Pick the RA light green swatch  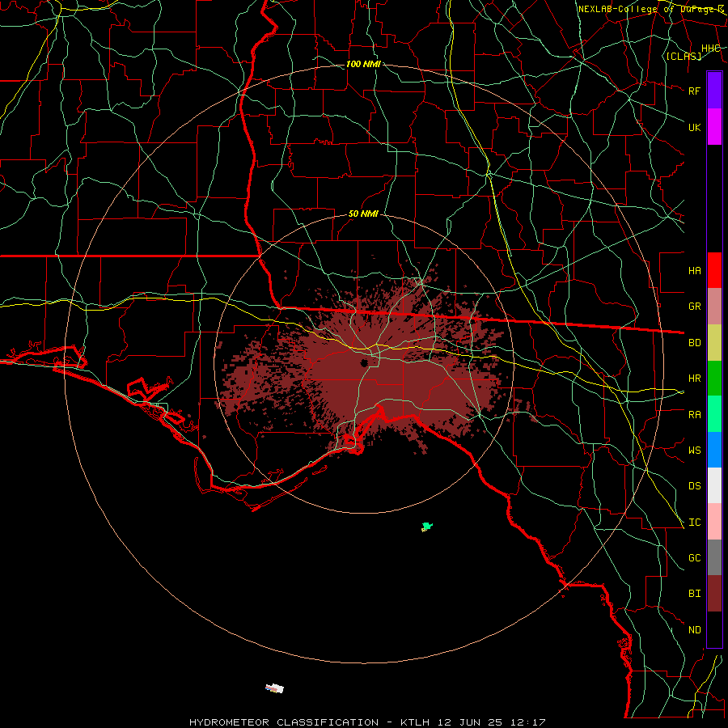tap(714, 414)
